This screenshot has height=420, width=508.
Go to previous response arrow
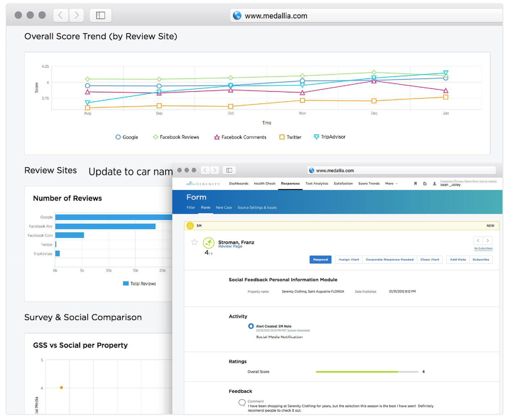[478, 240]
